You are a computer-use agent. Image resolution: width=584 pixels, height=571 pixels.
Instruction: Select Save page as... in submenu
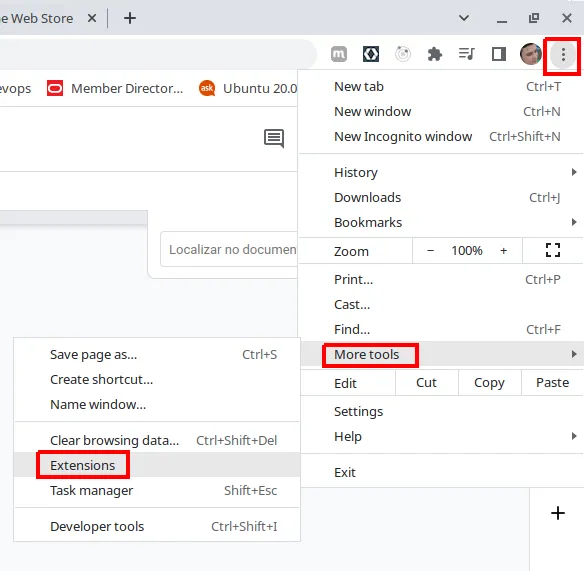click(157, 354)
